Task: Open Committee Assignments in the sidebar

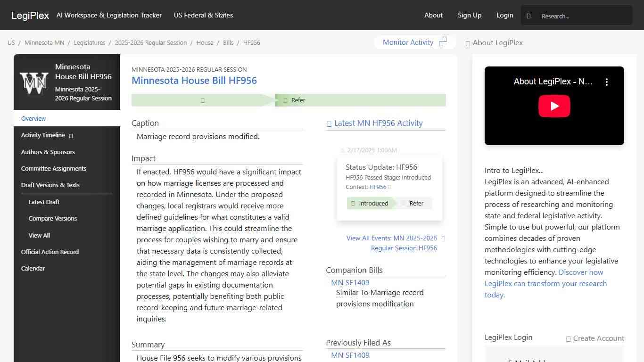Action: click(x=54, y=168)
